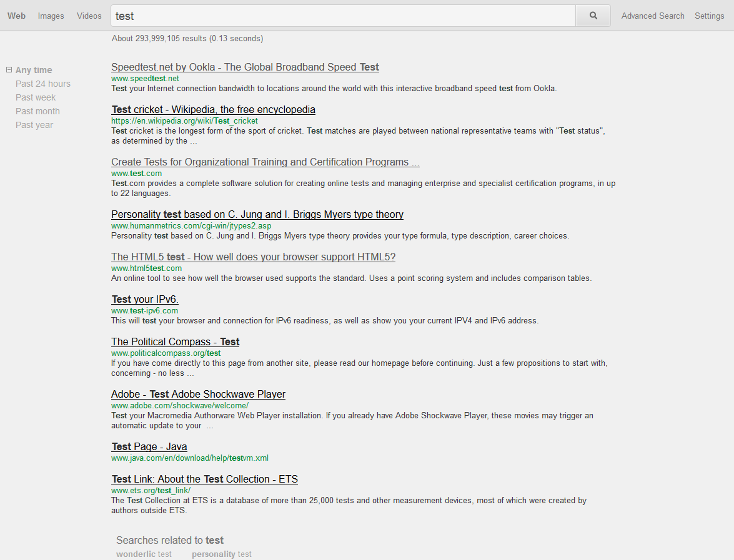The height and width of the screenshot is (560, 734).
Task: Open Create Tests for Organizational Training result
Action: click(265, 162)
